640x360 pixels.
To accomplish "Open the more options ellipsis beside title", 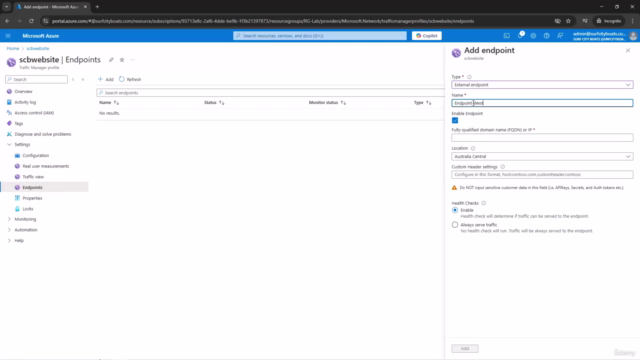I will tap(133, 60).
